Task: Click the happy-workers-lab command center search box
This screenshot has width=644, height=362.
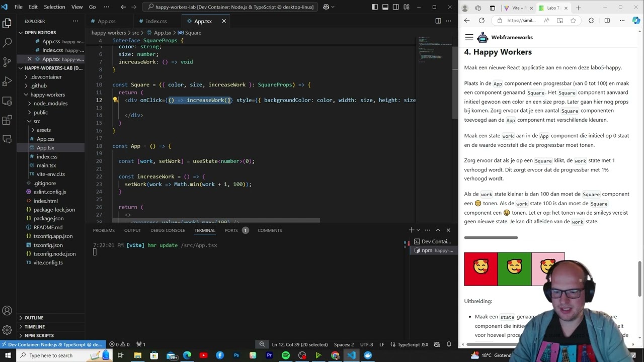Action: [x=230, y=7]
